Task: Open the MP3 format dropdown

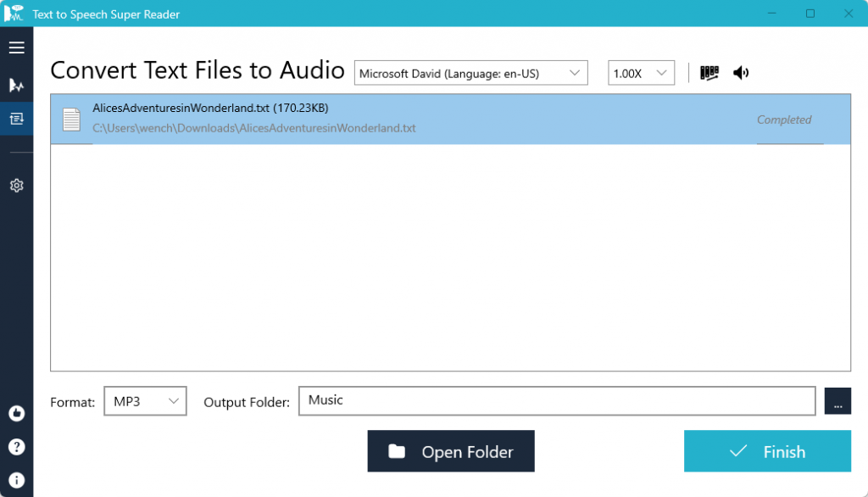Action: tap(145, 401)
